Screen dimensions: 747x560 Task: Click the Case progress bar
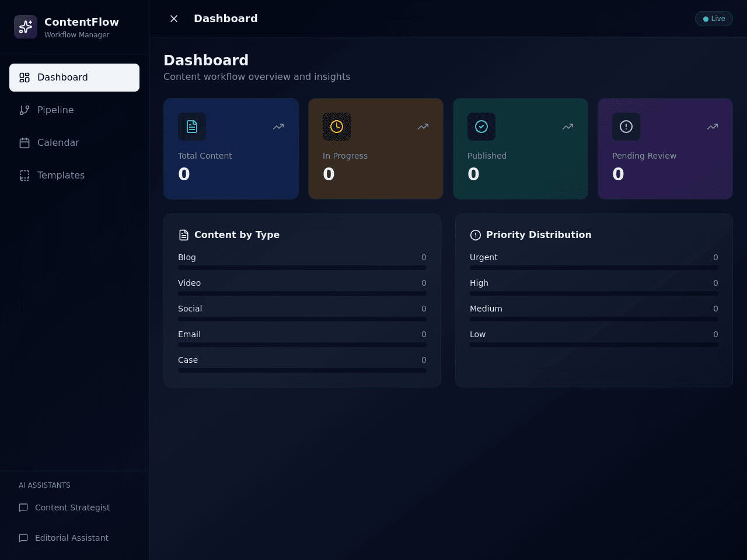pyautogui.click(x=302, y=370)
